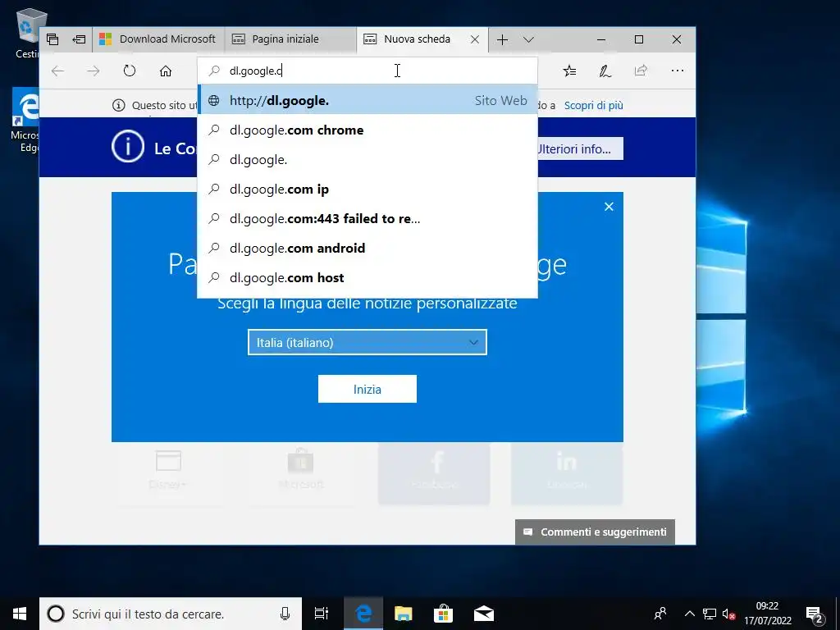Go to the home page icon
Viewport: 840px width, 630px height.
point(166,71)
